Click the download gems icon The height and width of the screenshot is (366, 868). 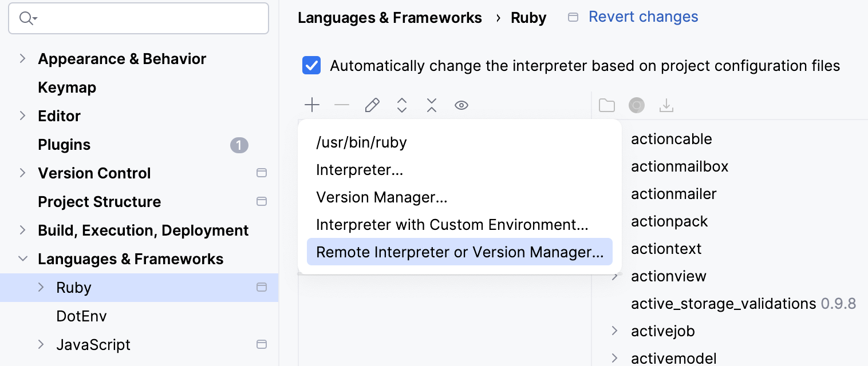(x=666, y=105)
